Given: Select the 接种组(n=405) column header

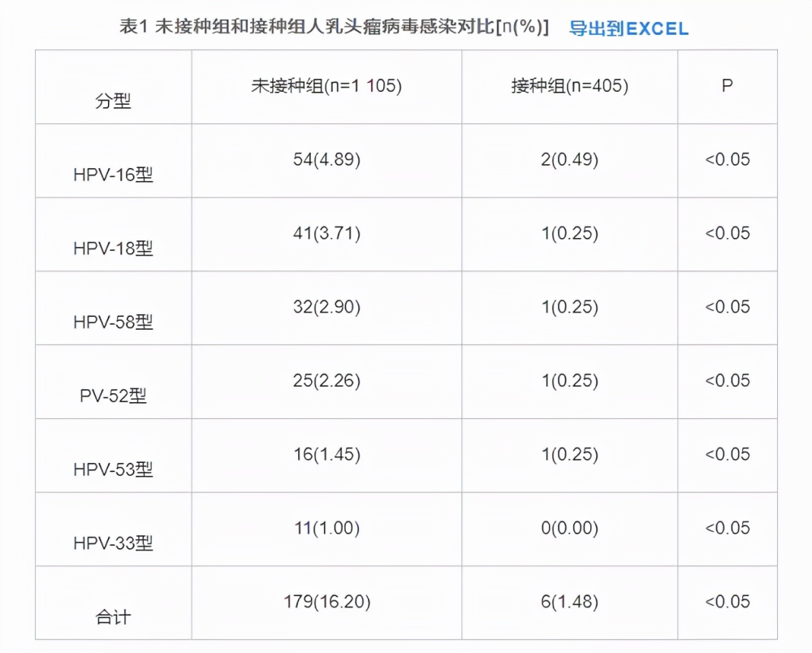Looking at the screenshot, I should coord(570,85).
